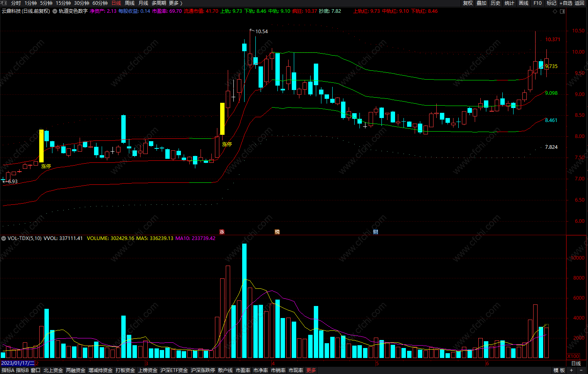The image size is (588, 374).
Task: Click the 8.461 cyan axis label
Action: pos(552,120)
